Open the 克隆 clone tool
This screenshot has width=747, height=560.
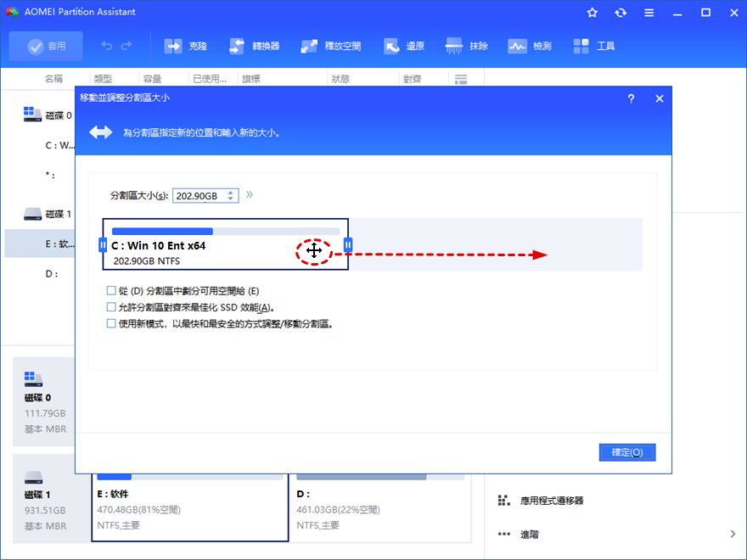(185, 46)
